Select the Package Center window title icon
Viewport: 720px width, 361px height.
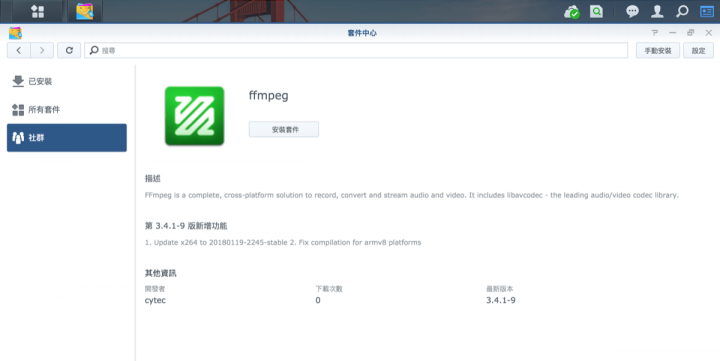(x=15, y=33)
